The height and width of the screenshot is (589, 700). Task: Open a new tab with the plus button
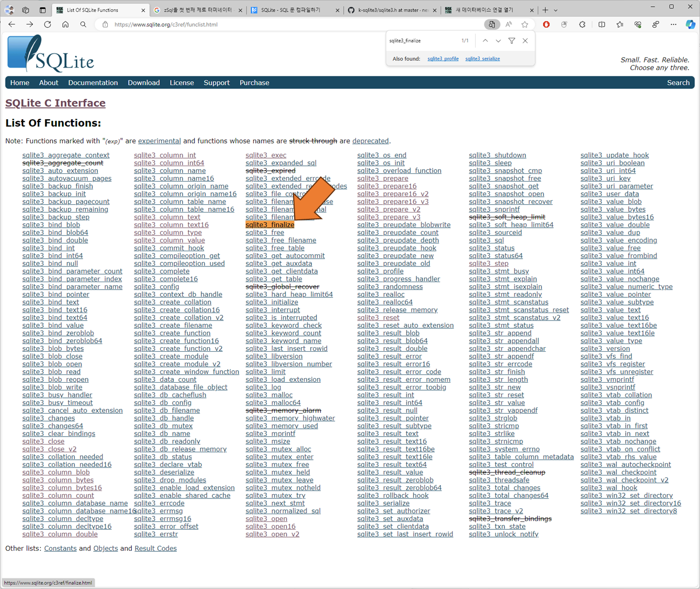pyautogui.click(x=545, y=10)
